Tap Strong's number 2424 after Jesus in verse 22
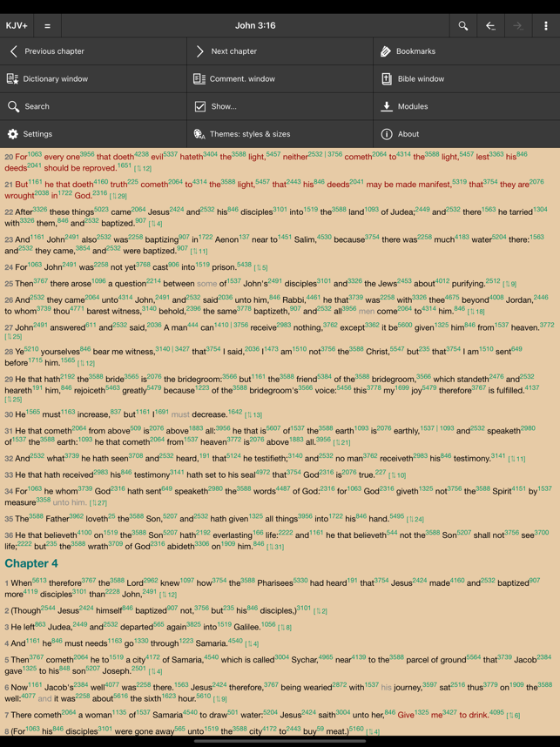Screen dimensions: 560x747 tap(177, 209)
